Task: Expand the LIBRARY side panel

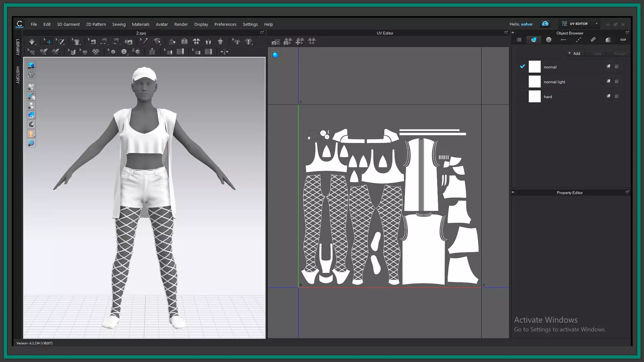Action: (18, 47)
